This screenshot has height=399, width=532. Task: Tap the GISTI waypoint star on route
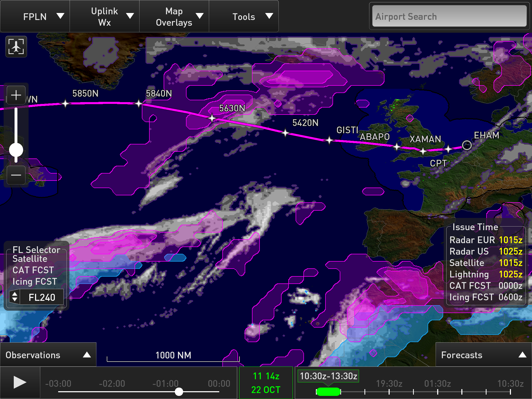click(329, 140)
